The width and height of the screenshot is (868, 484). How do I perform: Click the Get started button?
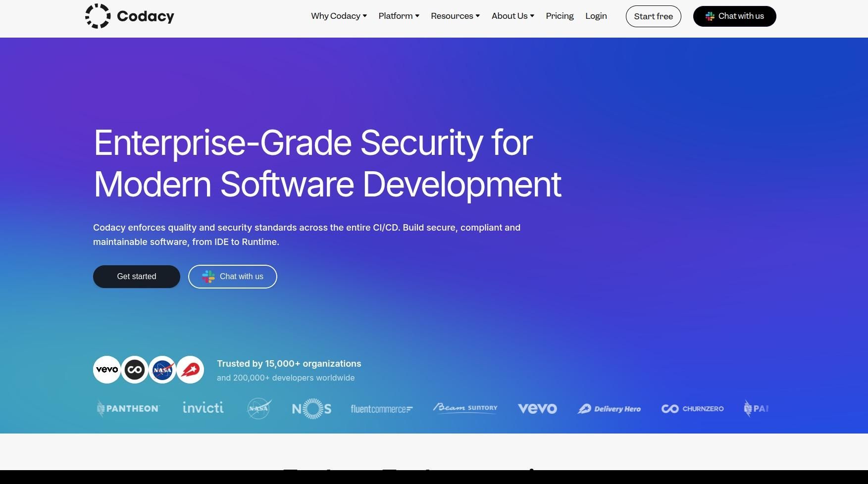137,277
